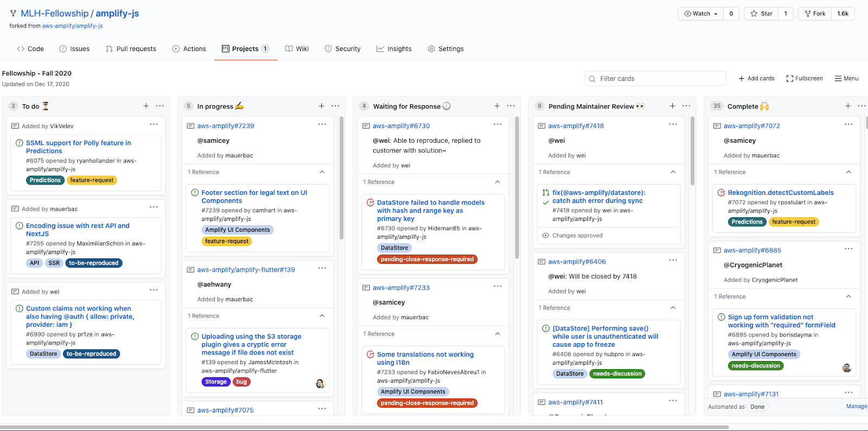The height and width of the screenshot is (431, 868).
Task: Open card menu for amplify-flutter#139
Action: [322, 268]
